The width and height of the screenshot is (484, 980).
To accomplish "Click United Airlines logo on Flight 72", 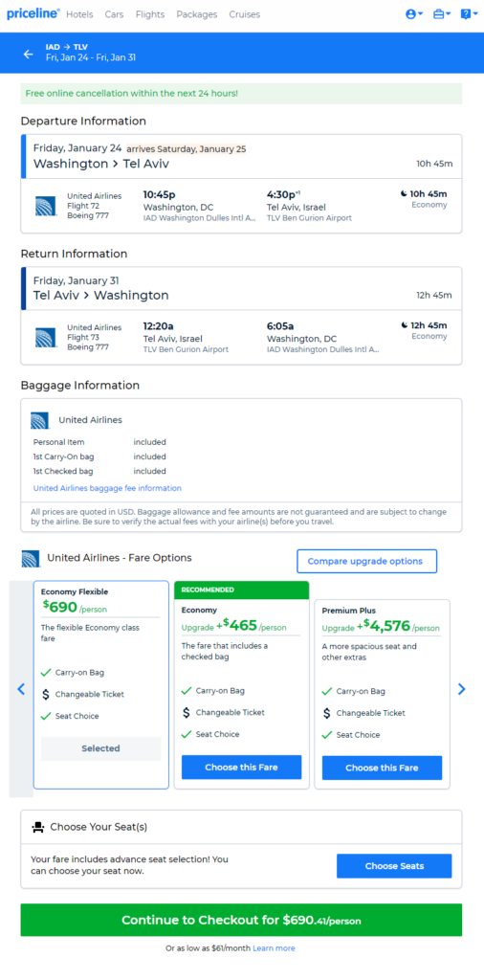I will [46, 206].
